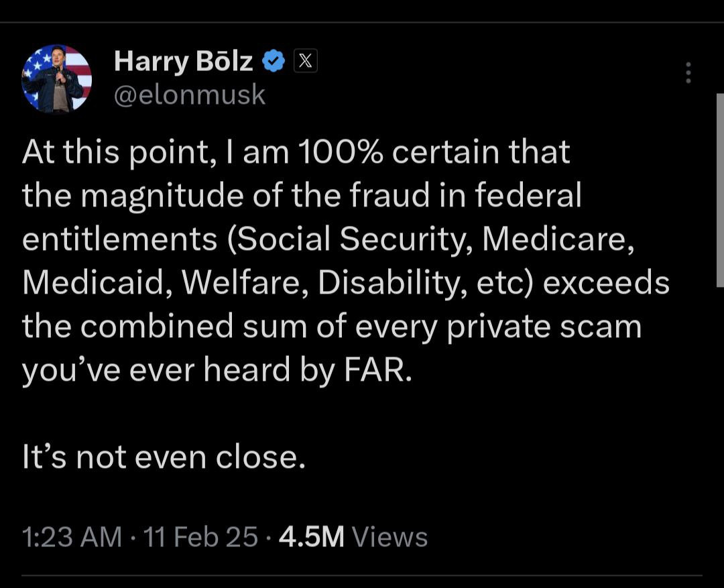Open Harry Bōlz display name profile
Screen dimensions: 724x588
click(183, 62)
